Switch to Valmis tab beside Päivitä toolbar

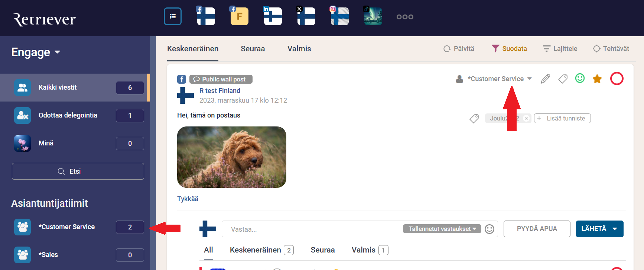pos(299,49)
